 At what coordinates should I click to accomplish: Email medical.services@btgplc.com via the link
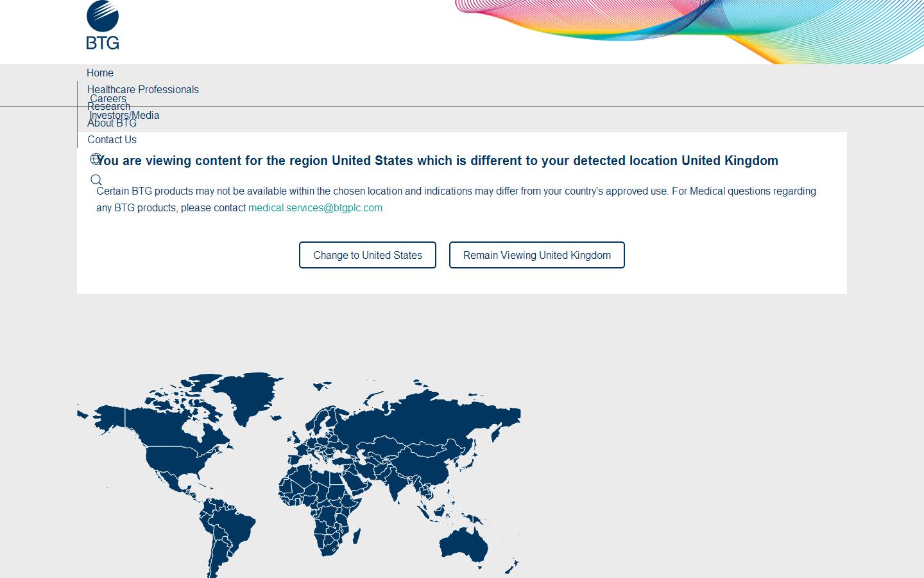[x=315, y=208]
